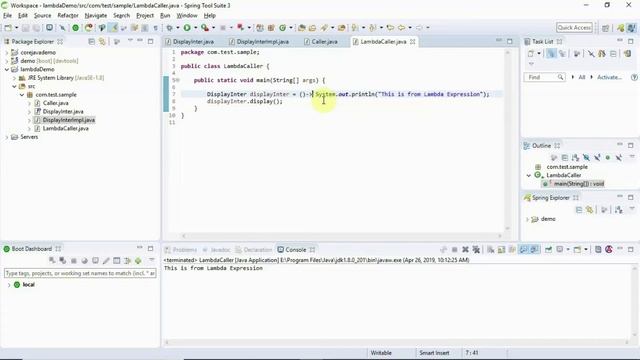
Task: Click the editor vertical scrollbar
Action: click(x=508, y=139)
